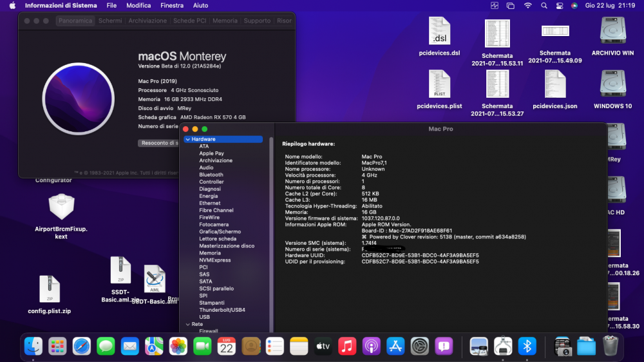Open Notes app in the dock
644x362 pixels.
click(x=299, y=347)
